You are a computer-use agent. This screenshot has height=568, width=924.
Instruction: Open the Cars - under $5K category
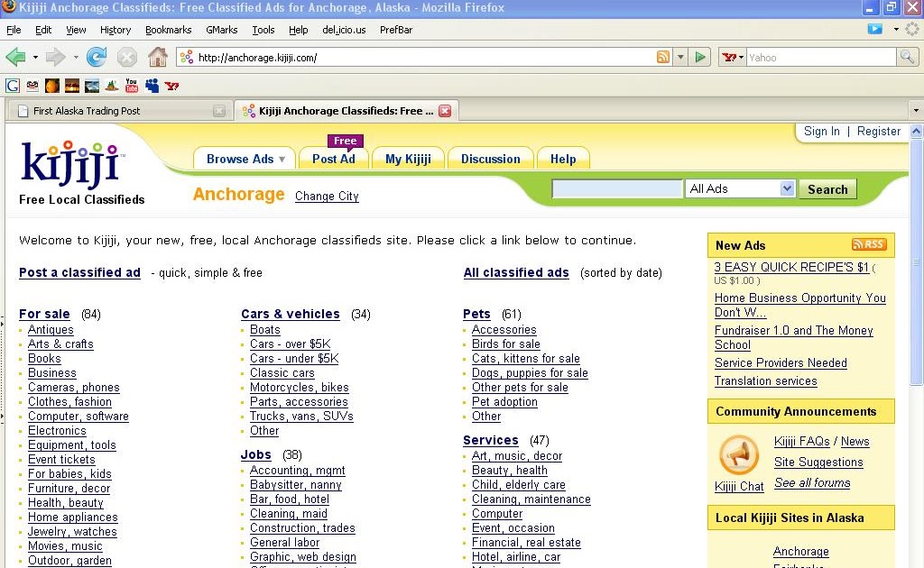294,359
